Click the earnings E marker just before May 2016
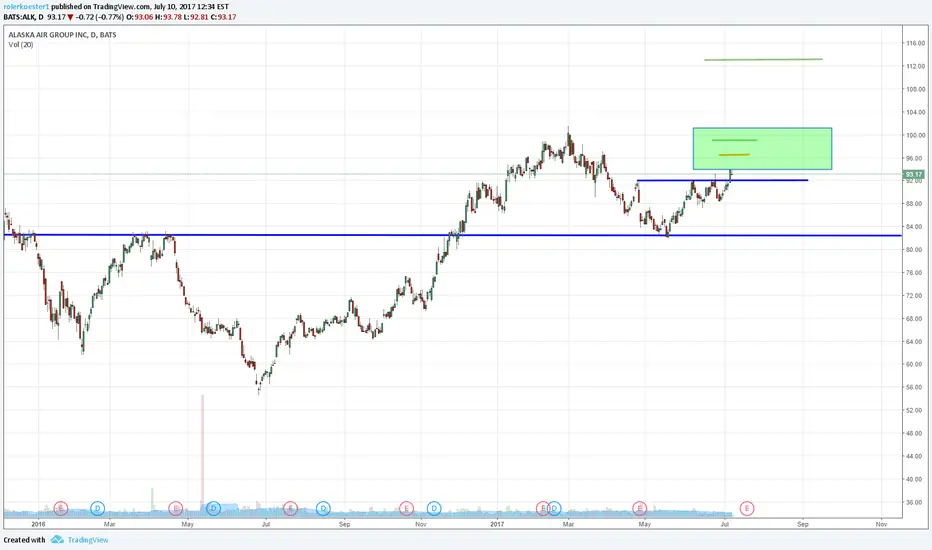 pyautogui.click(x=175, y=508)
